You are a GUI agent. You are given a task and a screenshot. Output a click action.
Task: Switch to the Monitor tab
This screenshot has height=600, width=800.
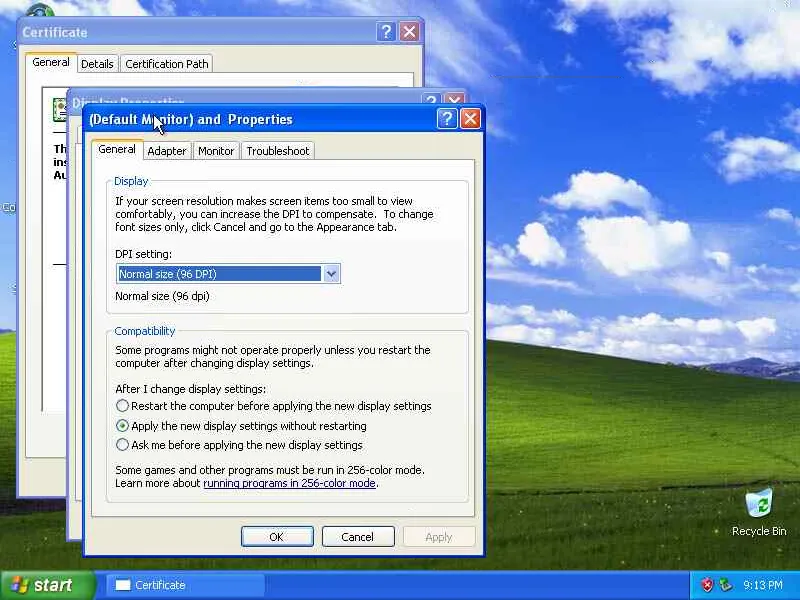[x=216, y=151]
